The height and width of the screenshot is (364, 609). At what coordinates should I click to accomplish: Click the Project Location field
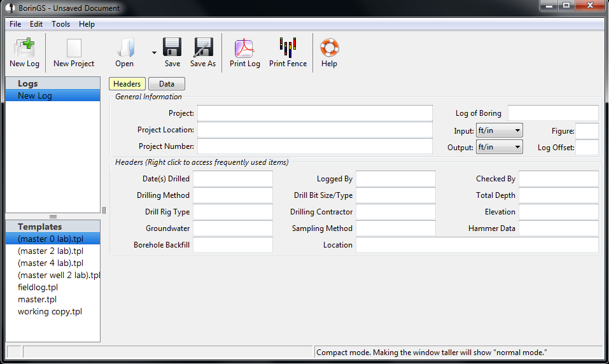coord(314,130)
